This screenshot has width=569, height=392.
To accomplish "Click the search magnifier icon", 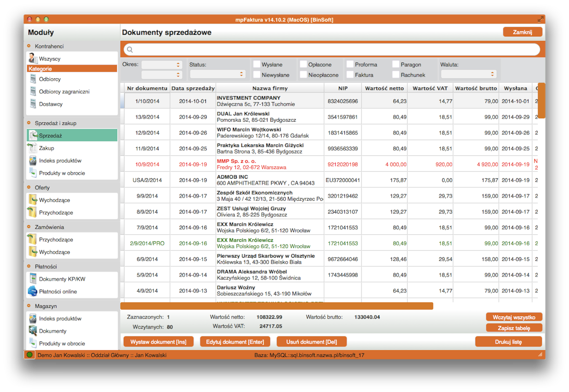I will (x=130, y=50).
